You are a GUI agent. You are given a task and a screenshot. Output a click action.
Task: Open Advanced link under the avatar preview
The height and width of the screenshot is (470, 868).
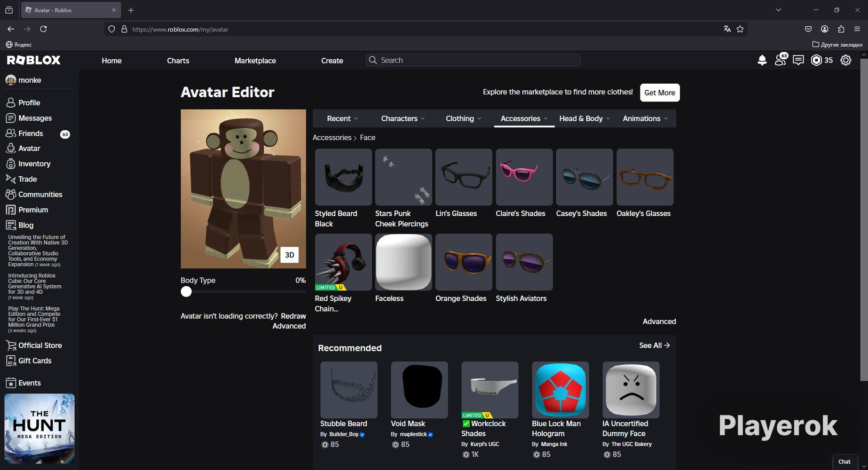pos(289,326)
